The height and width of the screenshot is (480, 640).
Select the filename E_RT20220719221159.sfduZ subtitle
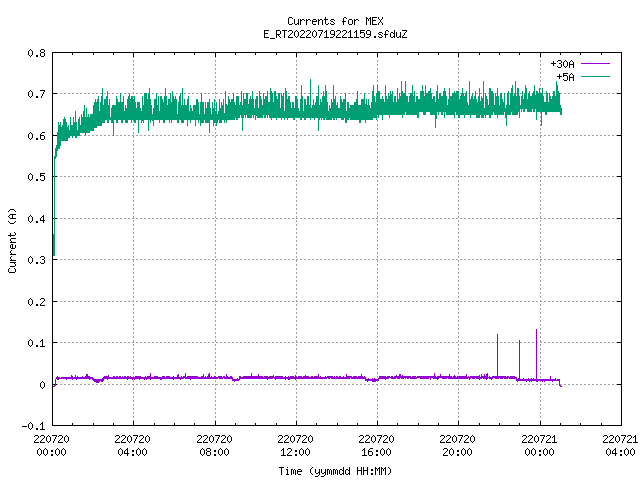point(335,34)
